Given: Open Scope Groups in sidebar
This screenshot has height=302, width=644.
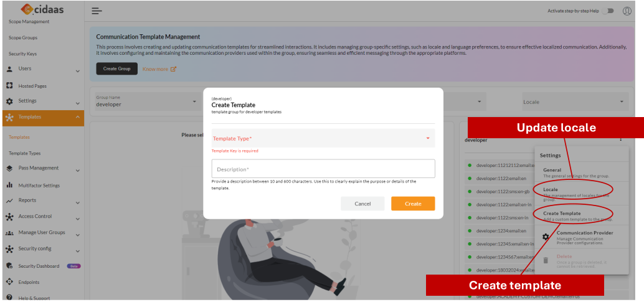Looking at the screenshot, I should coord(23,37).
